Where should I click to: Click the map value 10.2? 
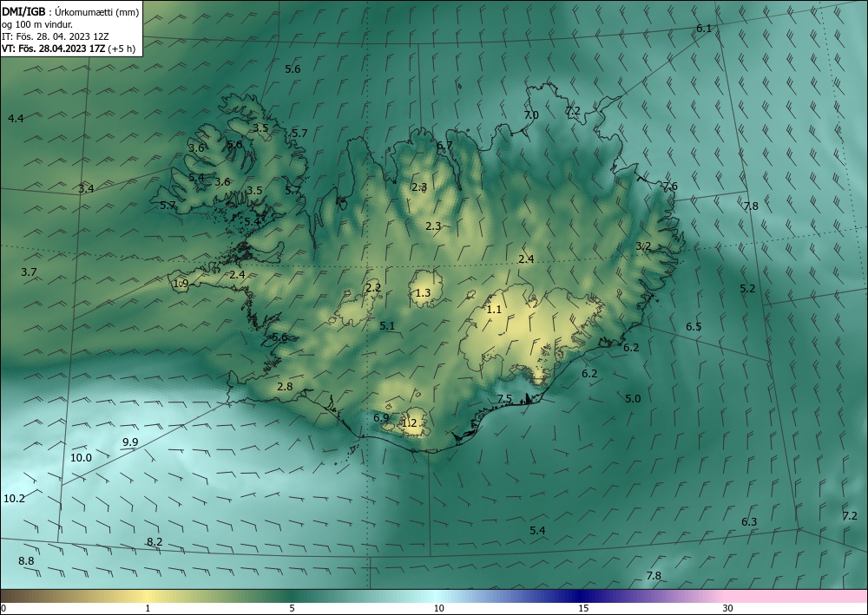coord(15,499)
